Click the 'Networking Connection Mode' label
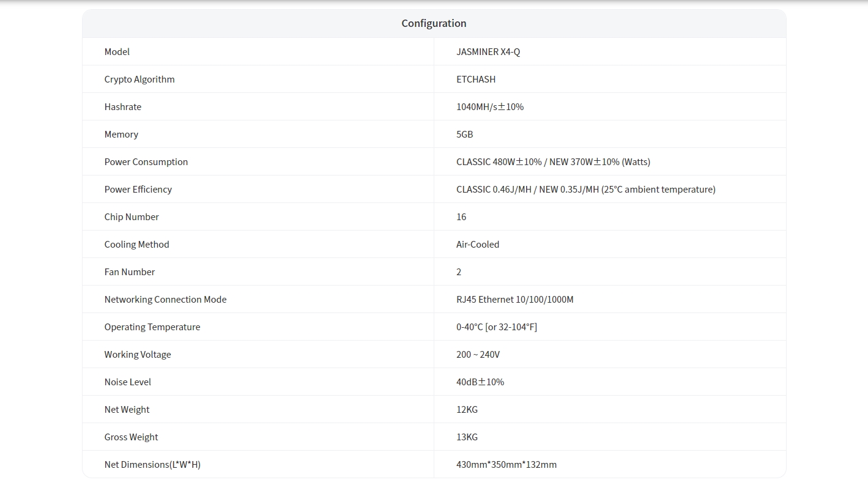Screen dimensions: 868x499 pyautogui.click(x=166, y=300)
